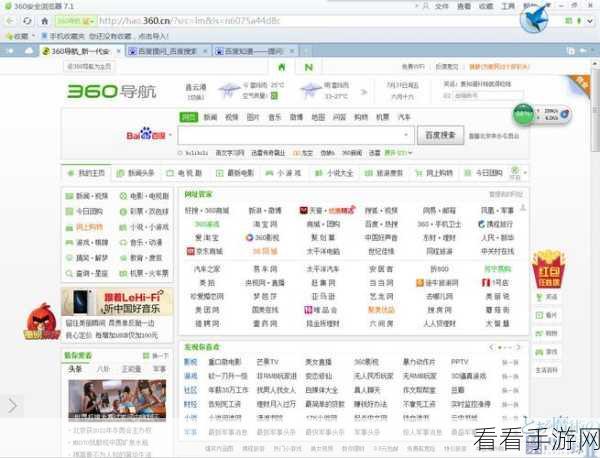Expand the search box suggestions arrow
The image size is (600, 458).
(x=406, y=135)
